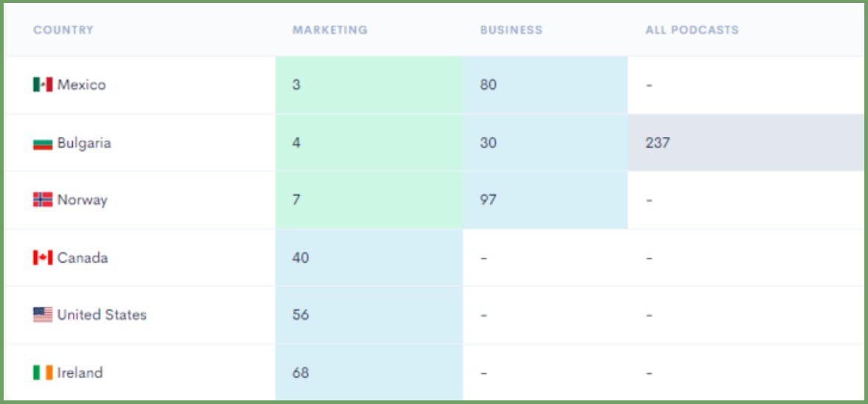Click the United States flag icon

pyautogui.click(x=43, y=315)
